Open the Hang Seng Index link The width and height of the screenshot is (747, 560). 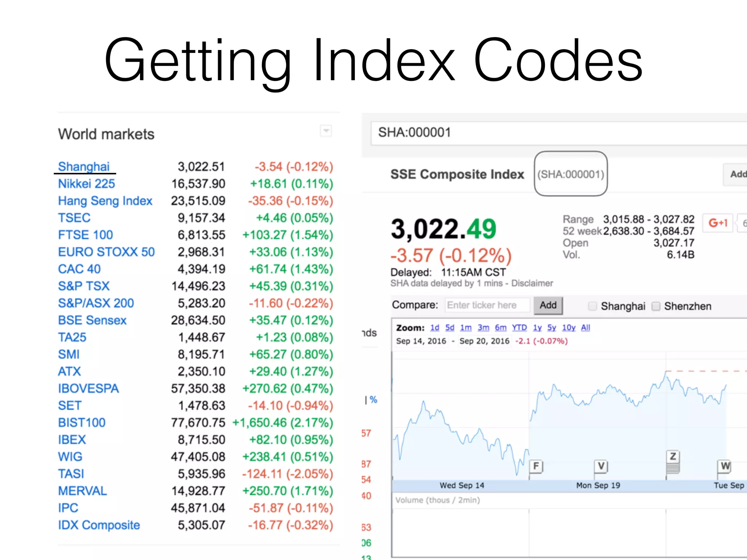105,201
